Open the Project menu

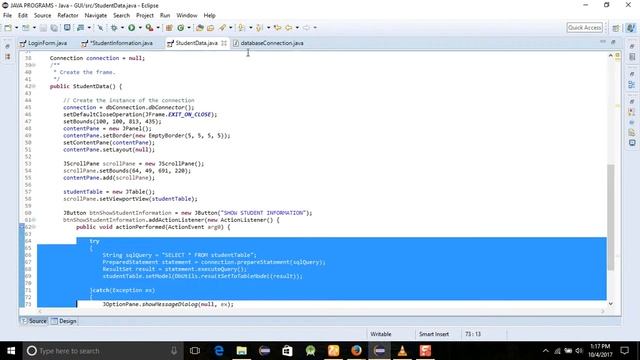point(144,16)
